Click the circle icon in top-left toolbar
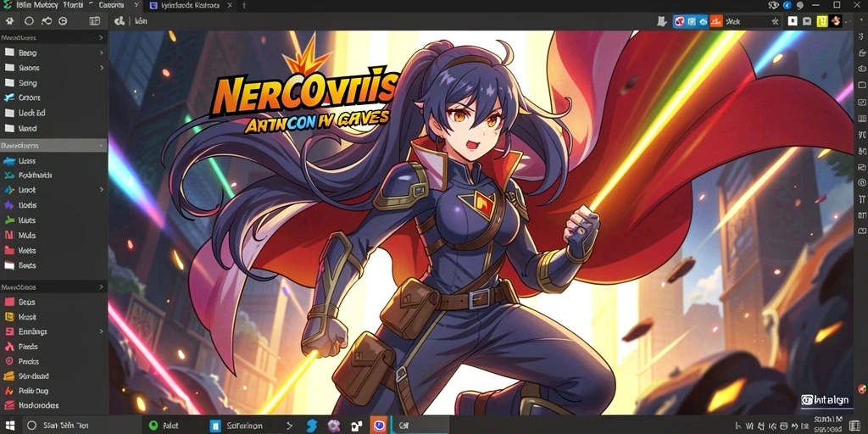 [30, 21]
